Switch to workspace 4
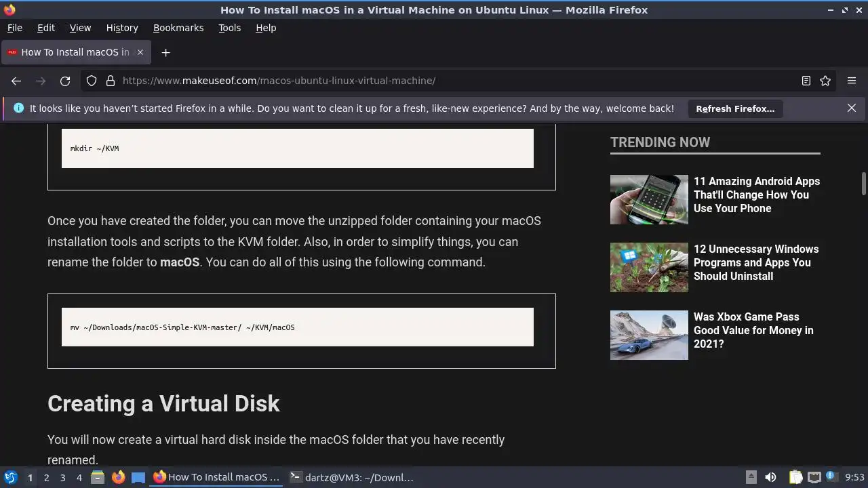The height and width of the screenshot is (488, 868). [79, 478]
